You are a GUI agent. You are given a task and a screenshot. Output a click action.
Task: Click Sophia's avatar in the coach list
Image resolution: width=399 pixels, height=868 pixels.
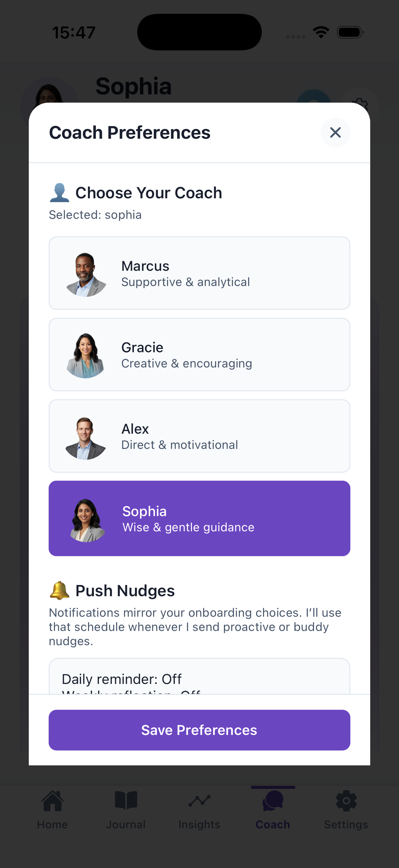tap(87, 520)
